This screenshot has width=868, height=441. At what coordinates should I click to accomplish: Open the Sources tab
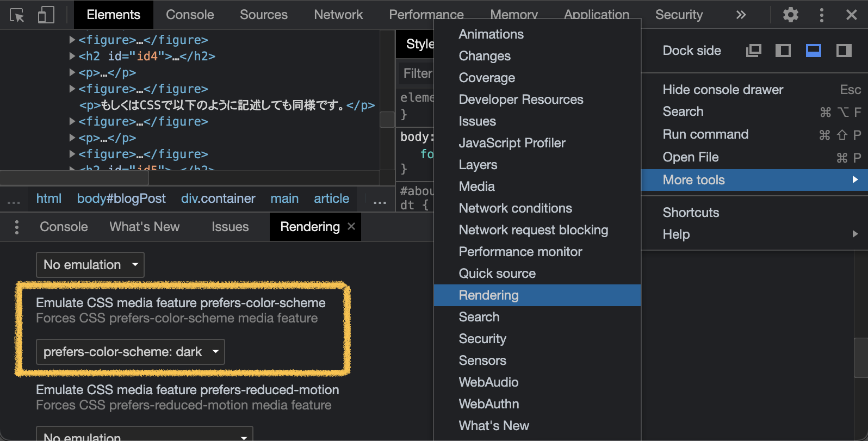click(264, 15)
